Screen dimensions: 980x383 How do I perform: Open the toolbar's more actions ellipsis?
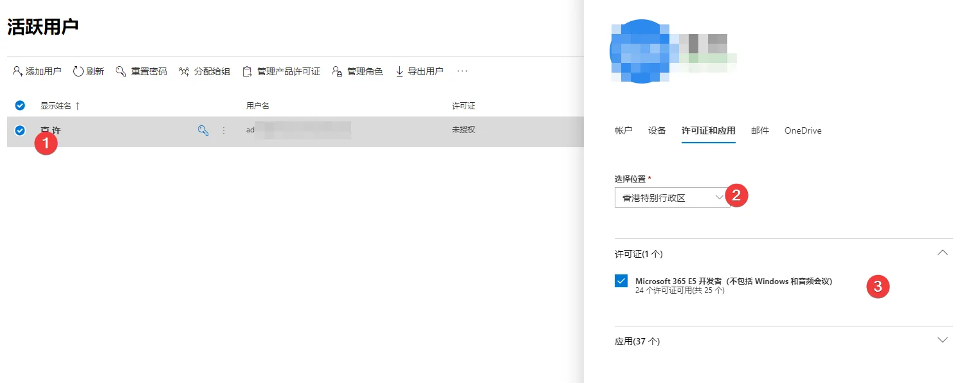point(462,71)
